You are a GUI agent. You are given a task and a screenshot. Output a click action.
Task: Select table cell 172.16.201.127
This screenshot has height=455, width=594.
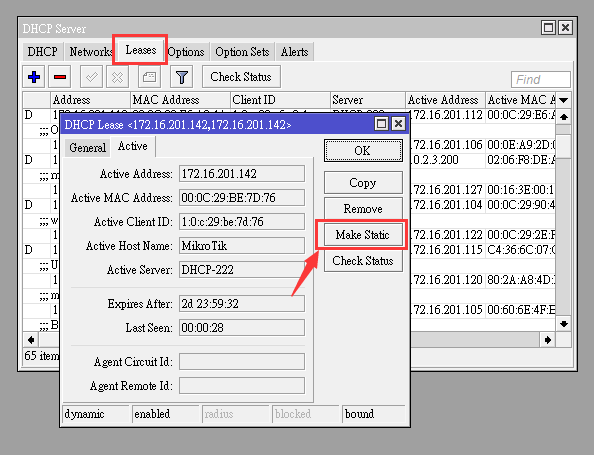coord(447,189)
